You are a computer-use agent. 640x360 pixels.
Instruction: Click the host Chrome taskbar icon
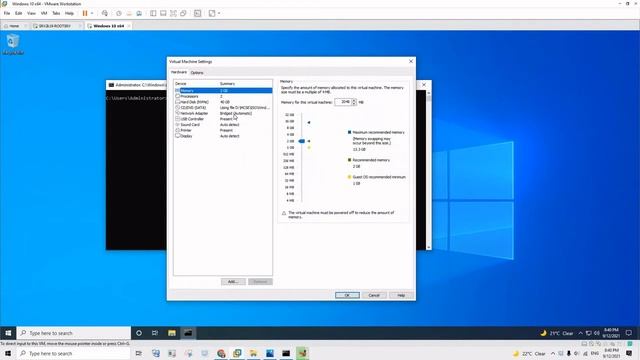[221, 353]
